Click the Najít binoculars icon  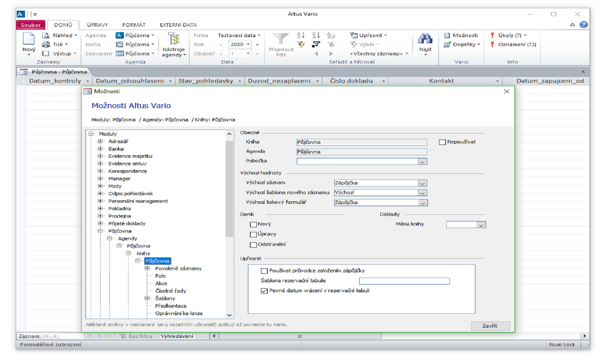pyautogui.click(x=425, y=39)
